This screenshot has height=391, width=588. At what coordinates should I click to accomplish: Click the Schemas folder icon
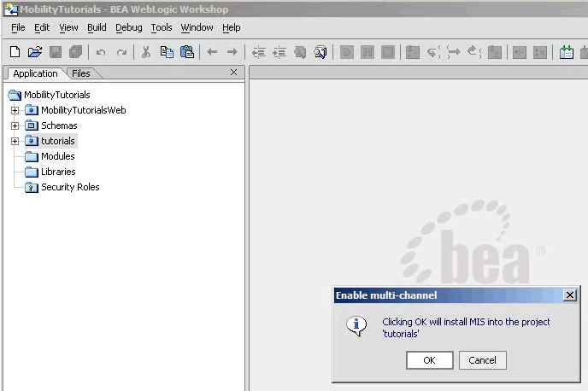click(x=32, y=125)
